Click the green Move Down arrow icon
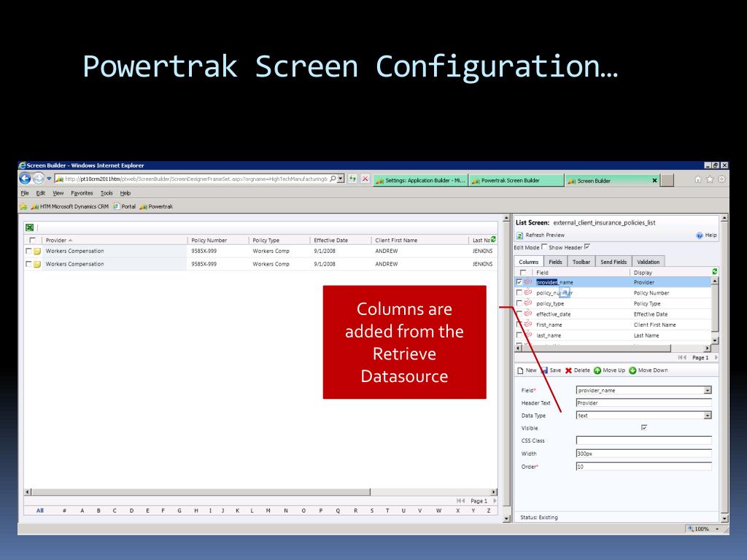Screen dimensions: 747x560 pyautogui.click(x=632, y=370)
